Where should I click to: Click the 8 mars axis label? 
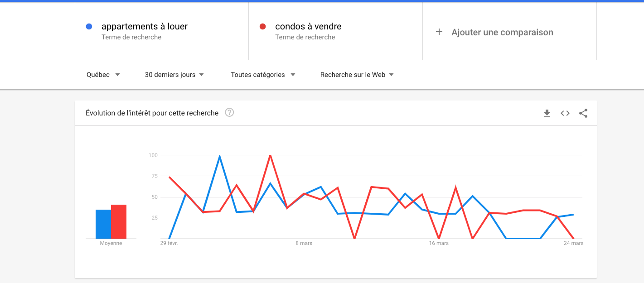pyautogui.click(x=304, y=243)
